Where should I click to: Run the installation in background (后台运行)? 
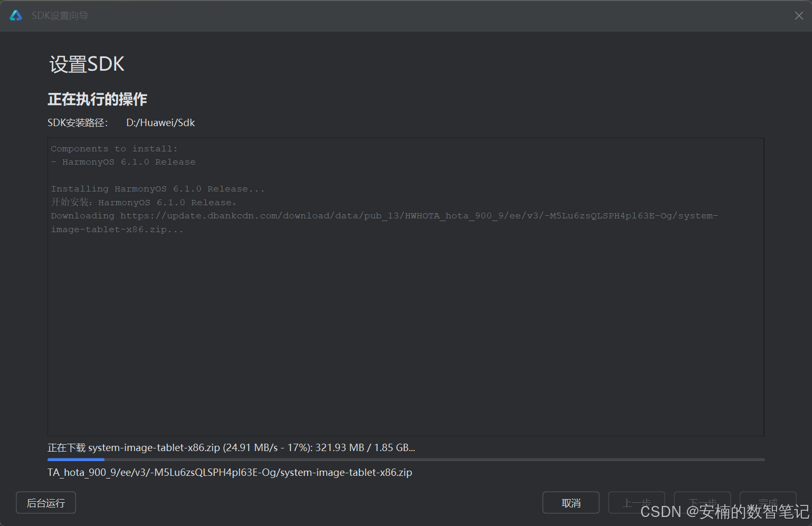click(46, 503)
